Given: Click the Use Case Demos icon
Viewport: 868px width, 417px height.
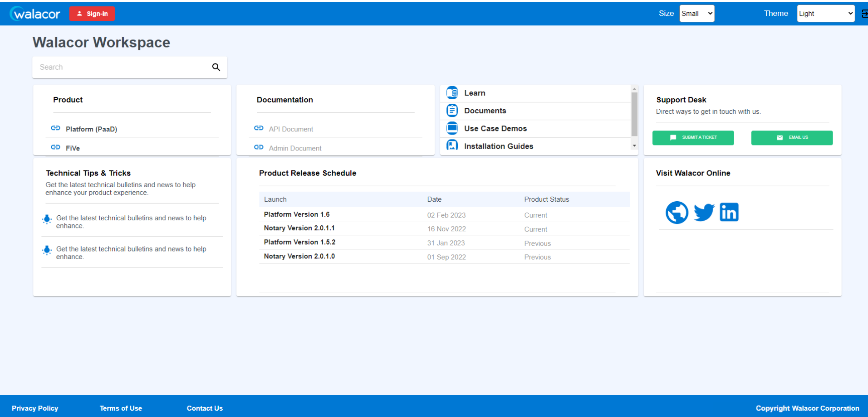Looking at the screenshot, I should (452, 128).
